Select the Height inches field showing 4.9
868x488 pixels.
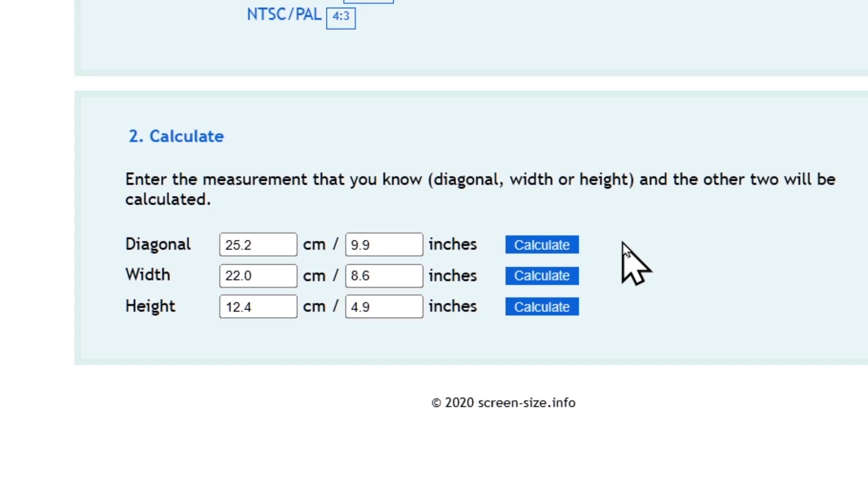coord(384,307)
